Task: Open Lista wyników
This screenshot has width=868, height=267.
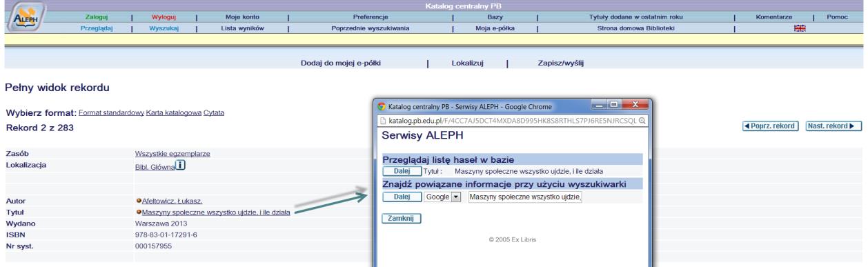Action: [242, 28]
